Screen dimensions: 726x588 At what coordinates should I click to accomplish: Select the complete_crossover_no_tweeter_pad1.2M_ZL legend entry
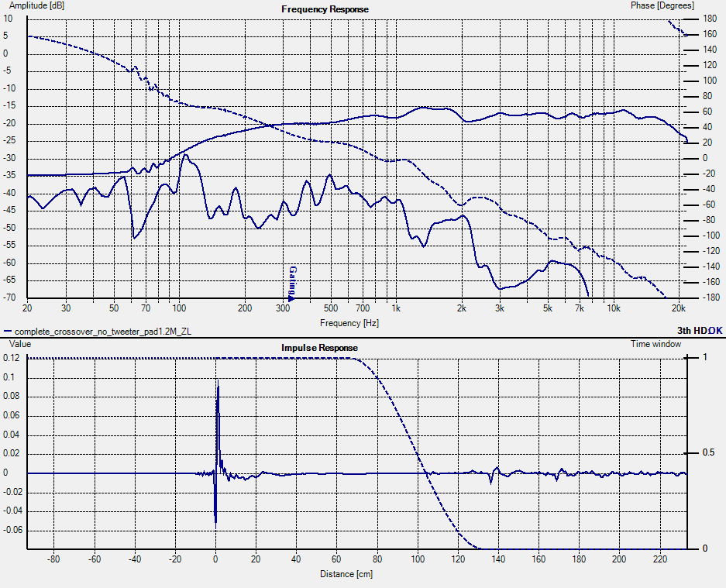[x=103, y=332]
